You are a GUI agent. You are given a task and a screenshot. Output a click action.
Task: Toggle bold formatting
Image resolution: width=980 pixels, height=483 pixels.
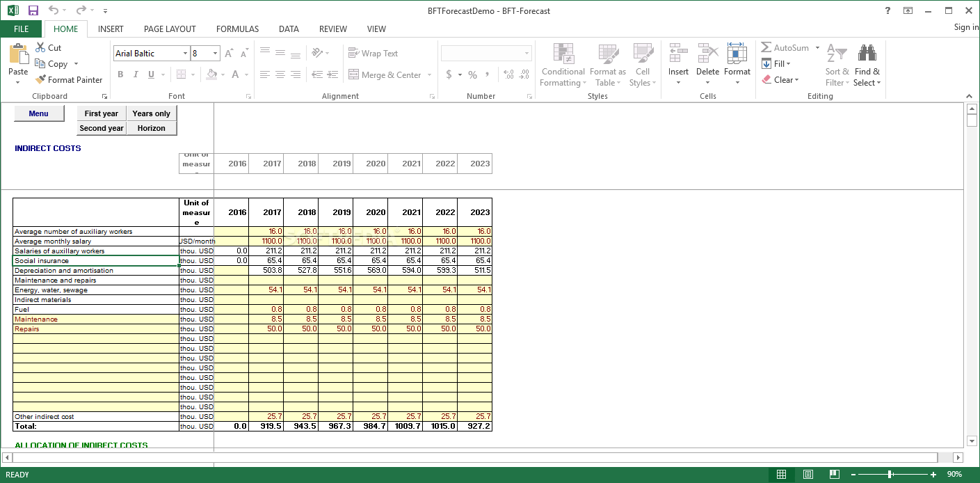[x=120, y=74]
